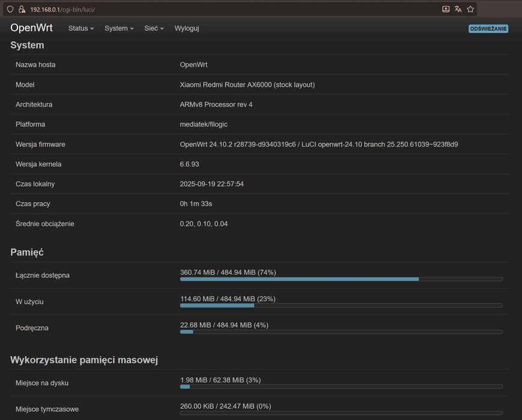The height and width of the screenshot is (420, 522).
Task: Click the W użyciu label
Action: [x=29, y=302]
